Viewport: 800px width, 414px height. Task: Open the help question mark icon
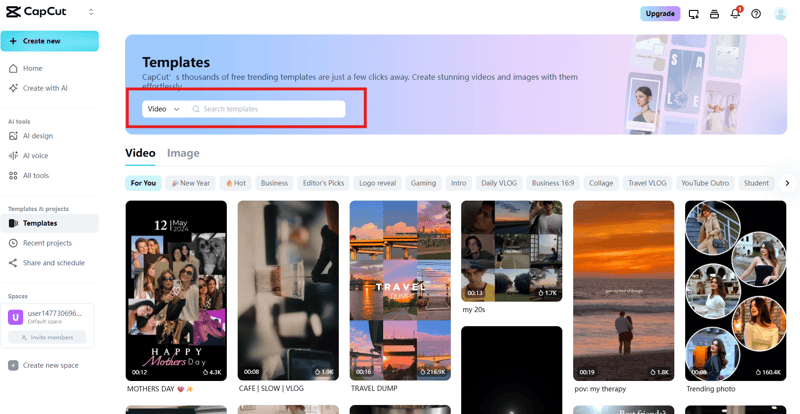point(756,14)
